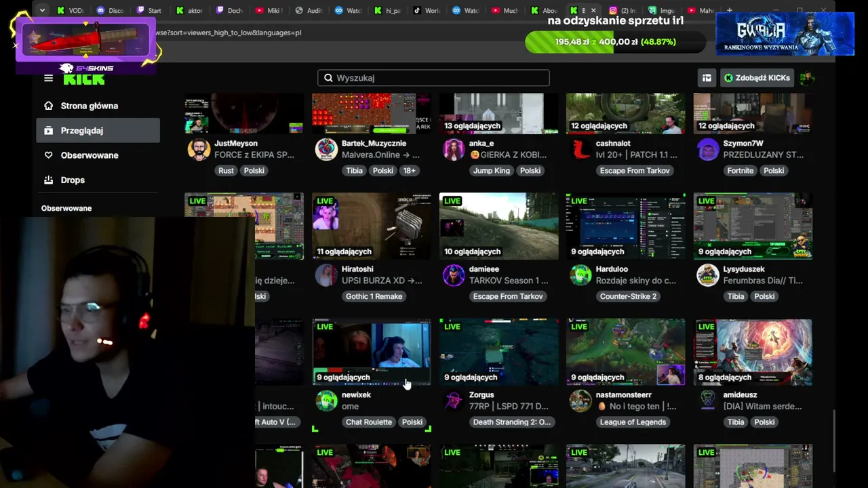Open Harduloo's channel avatar
Viewport: 868px width, 488px height.
click(580, 274)
